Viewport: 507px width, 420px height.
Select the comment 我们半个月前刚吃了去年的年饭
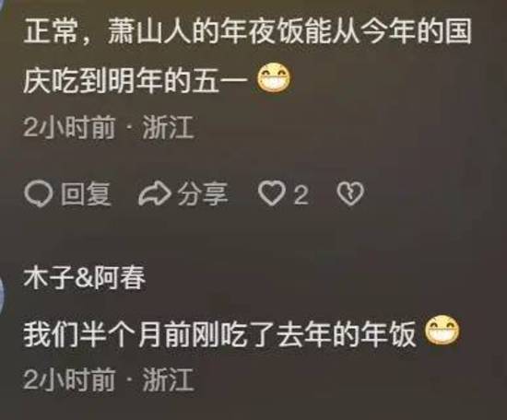point(242,331)
